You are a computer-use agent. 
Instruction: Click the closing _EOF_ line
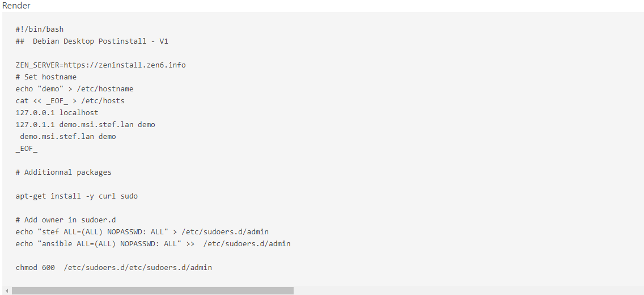click(x=26, y=149)
